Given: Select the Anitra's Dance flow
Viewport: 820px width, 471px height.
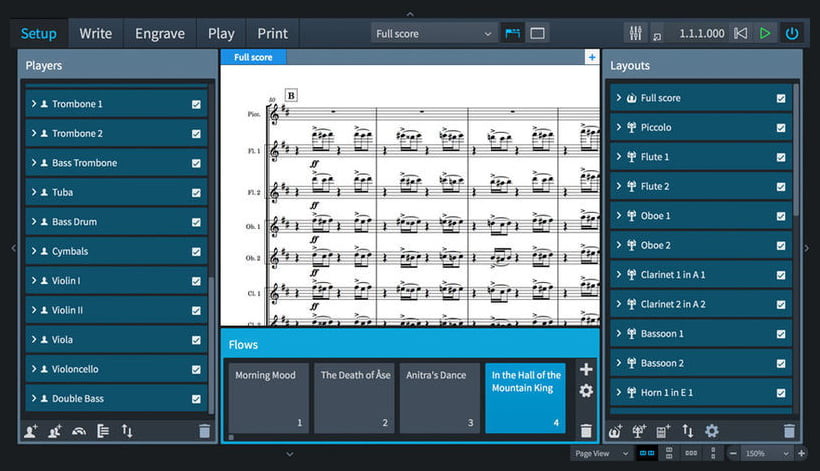Looking at the screenshot, I should click(440, 398).
